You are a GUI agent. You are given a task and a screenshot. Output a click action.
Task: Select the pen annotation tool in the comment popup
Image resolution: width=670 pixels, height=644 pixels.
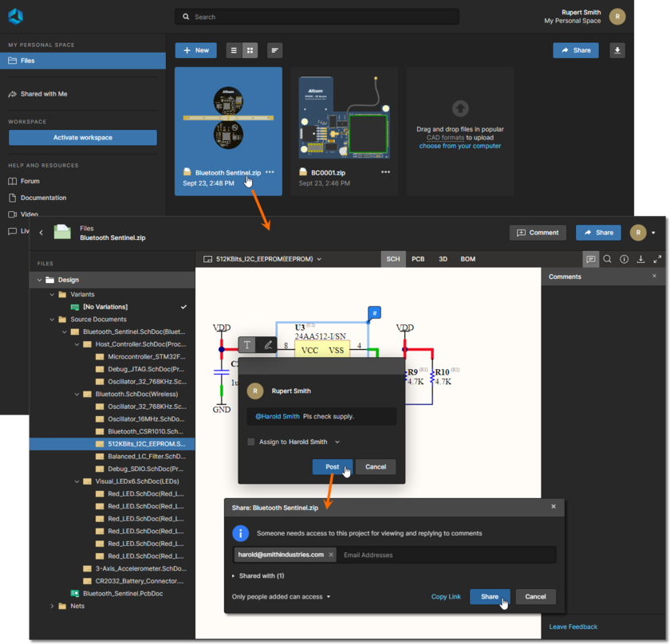coord(268,344)
